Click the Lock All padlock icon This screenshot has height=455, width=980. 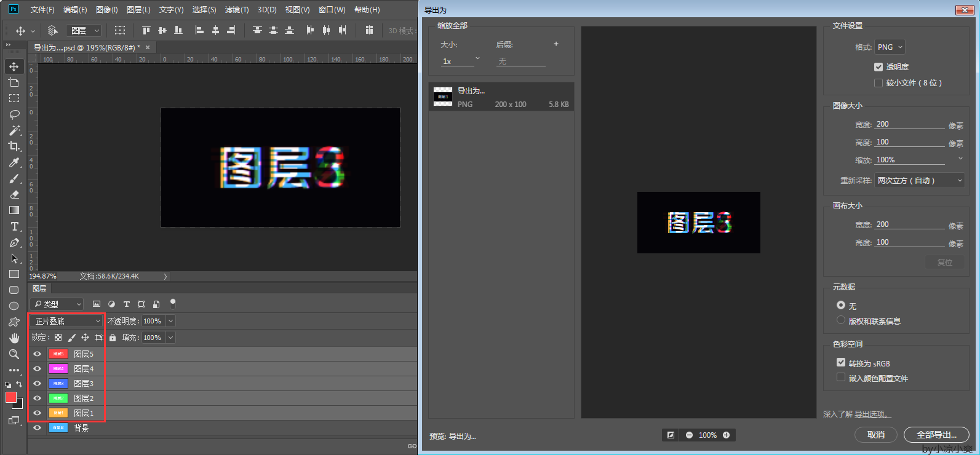(x=113, y=338)
